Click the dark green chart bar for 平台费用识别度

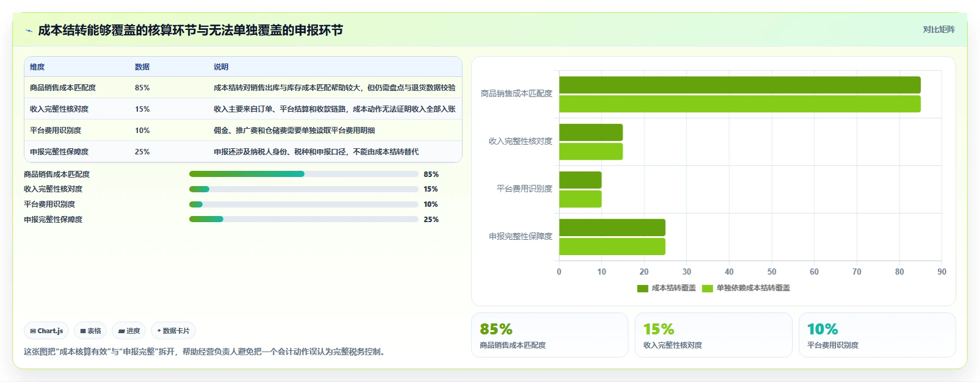580,180
